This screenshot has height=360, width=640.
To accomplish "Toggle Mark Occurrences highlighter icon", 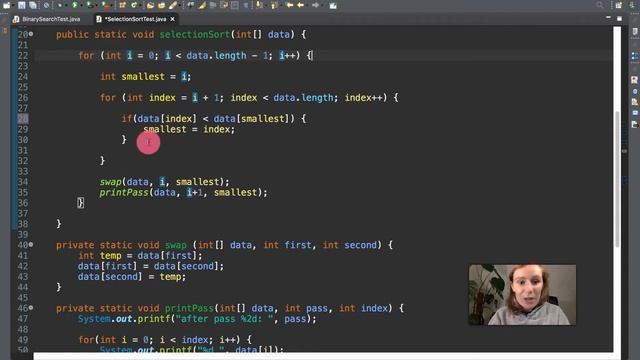I will coord(202,5).
